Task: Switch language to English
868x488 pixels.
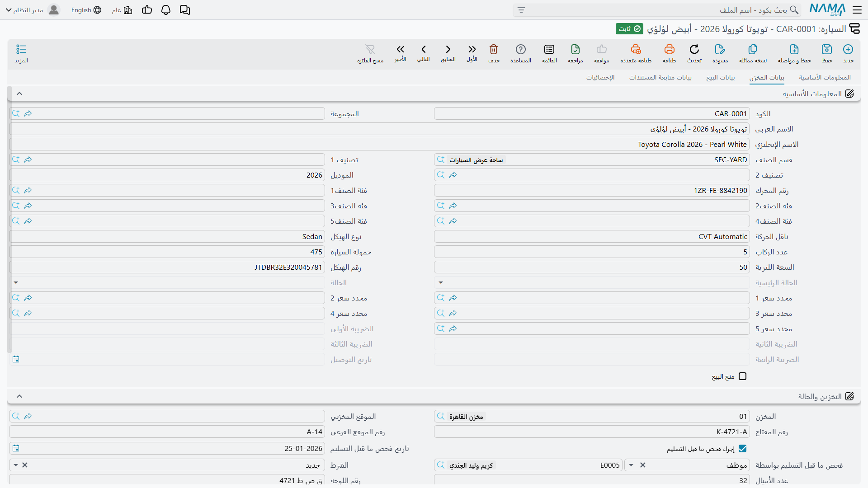Action: pos(86,10)
